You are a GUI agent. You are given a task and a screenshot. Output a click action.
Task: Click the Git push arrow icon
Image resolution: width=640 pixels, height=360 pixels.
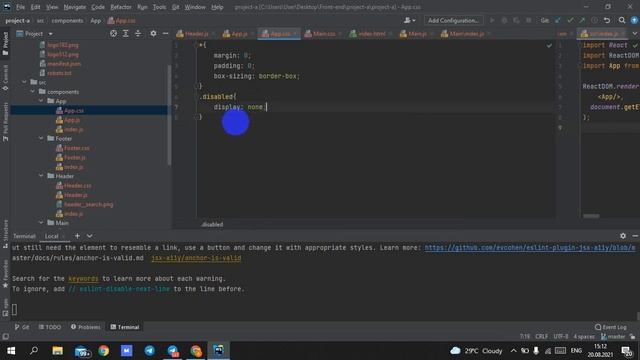[582, 20]
